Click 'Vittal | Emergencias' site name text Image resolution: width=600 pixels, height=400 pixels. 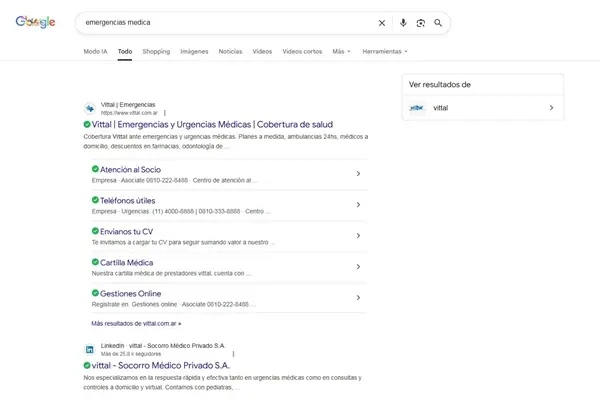(128, 105)
